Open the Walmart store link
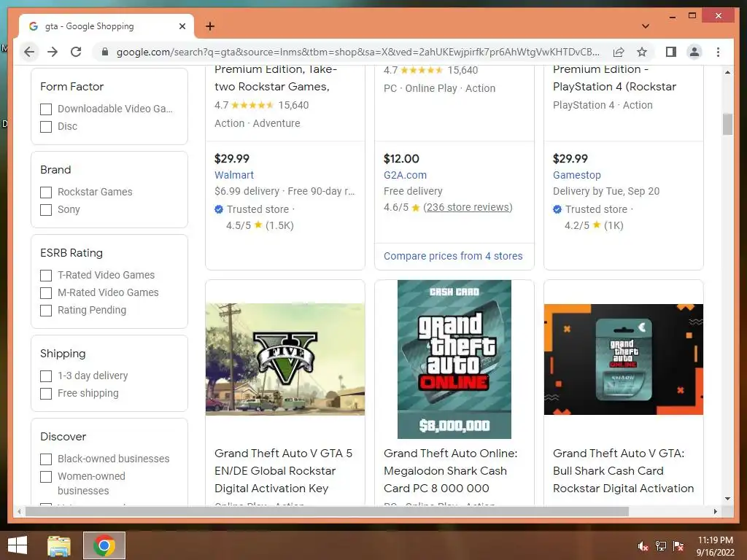 (234, 175)
